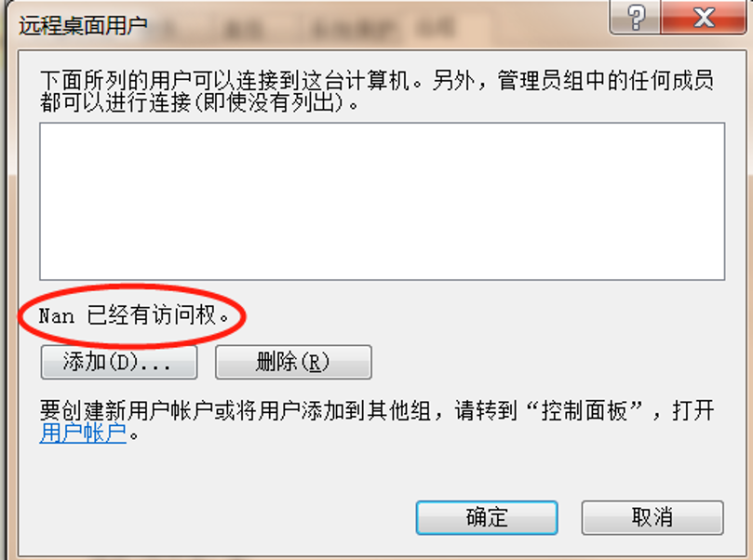
Task: Click the 要创建新用户帐户 instruction text
Action: pos(377,411)
